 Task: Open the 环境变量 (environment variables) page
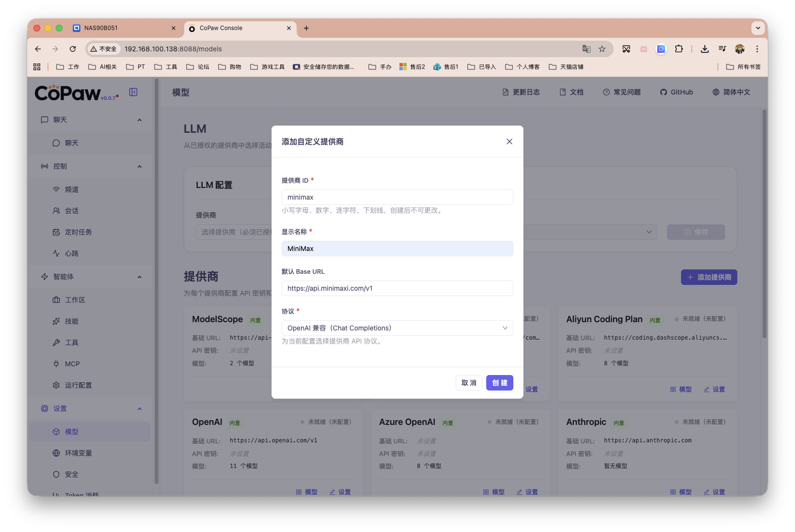point(78,453)
